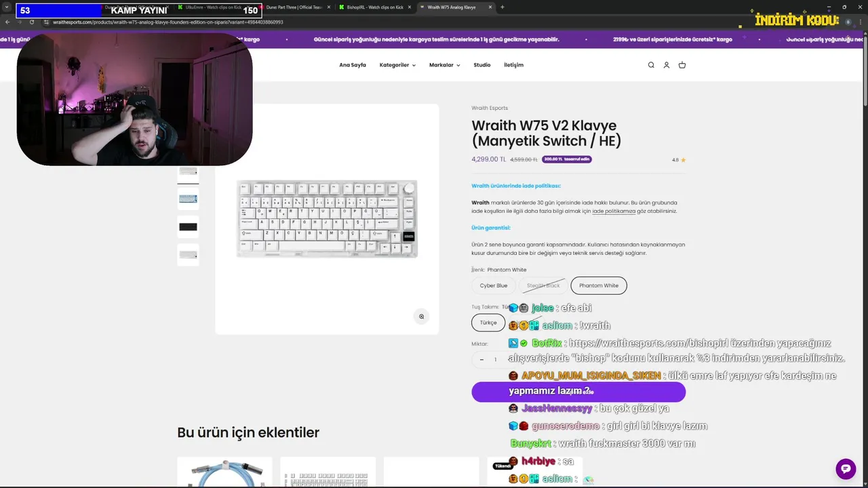Choose the Türkçe key layout option

tap(488, 323)
